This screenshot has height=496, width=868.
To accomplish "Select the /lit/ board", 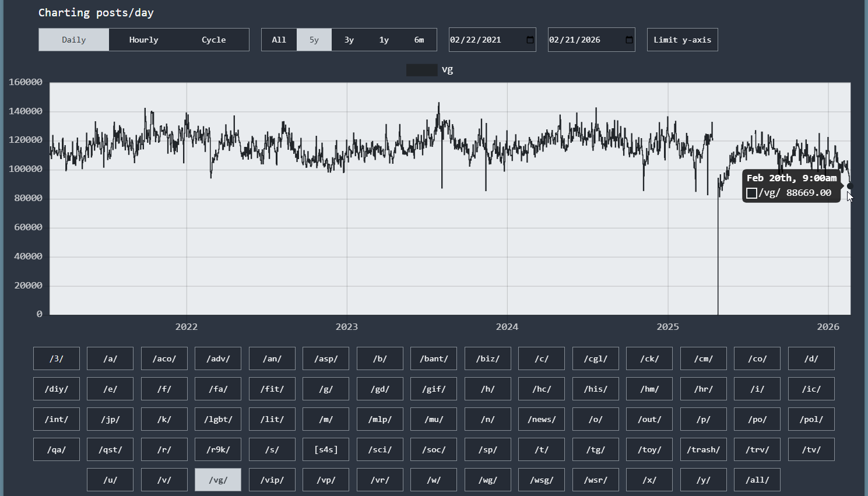I will 272,419.
